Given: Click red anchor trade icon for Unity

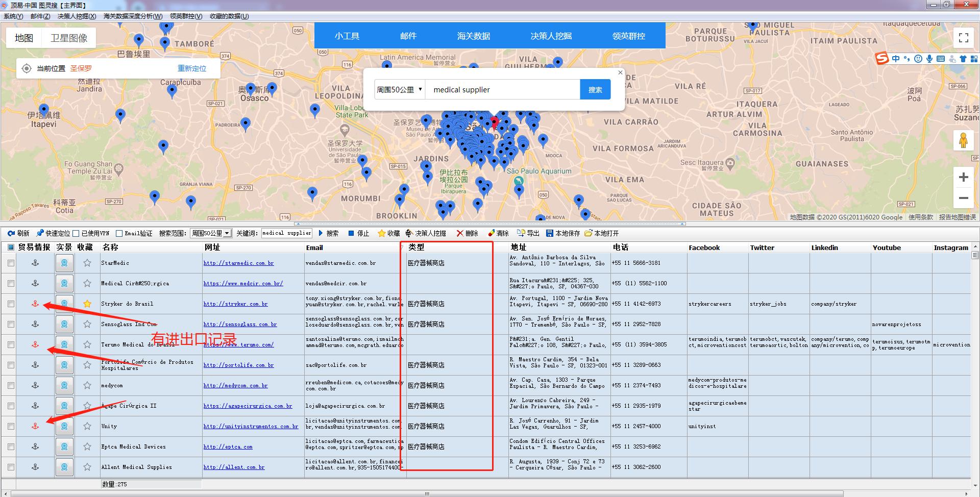Looking at the screenshot, I should click(35, 426).
